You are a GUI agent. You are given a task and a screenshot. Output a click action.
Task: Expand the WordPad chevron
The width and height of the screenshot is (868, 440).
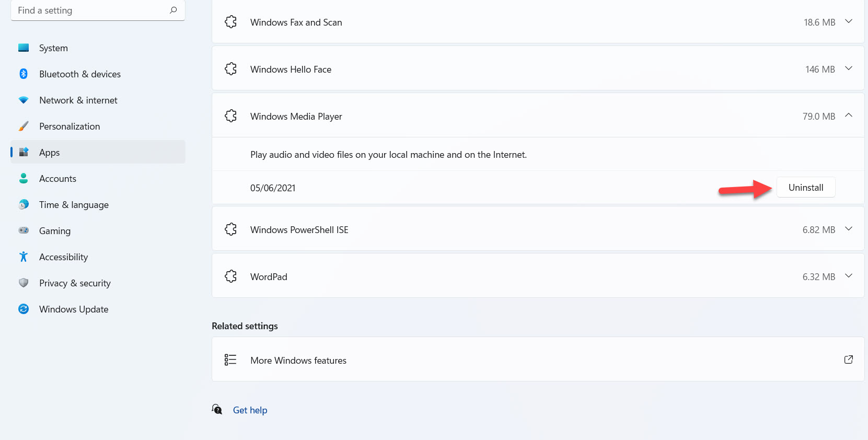click(849, 276)
